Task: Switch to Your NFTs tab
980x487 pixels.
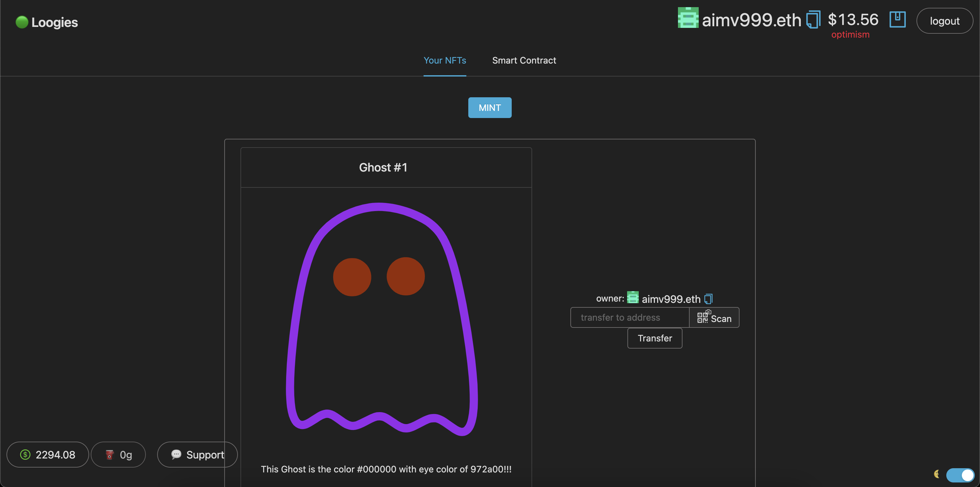Action: pos(445,61)
